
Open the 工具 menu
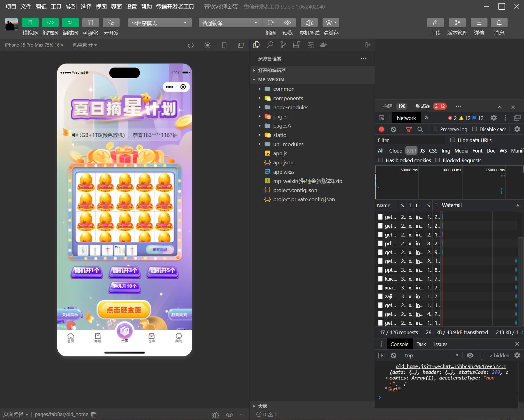click(56, 6)
